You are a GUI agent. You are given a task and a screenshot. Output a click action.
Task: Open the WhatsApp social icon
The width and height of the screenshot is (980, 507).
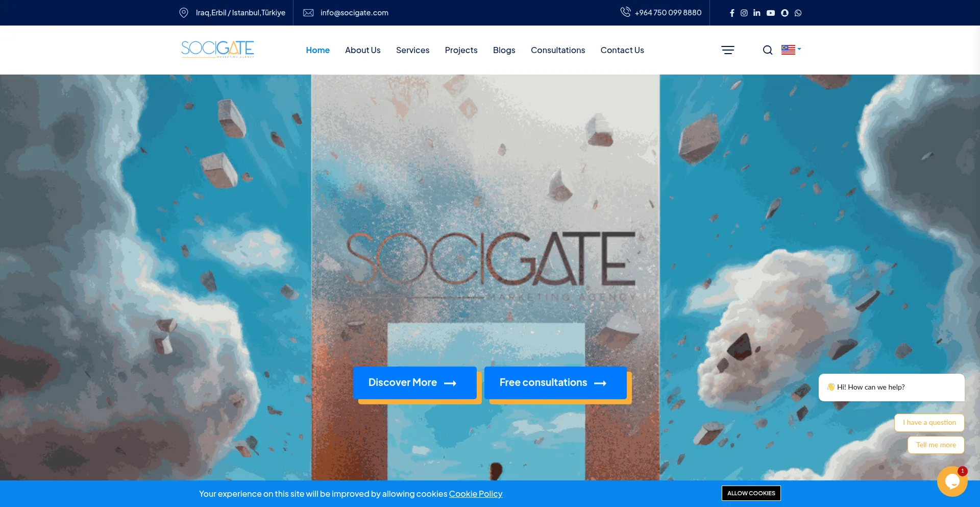coord(798,13)
